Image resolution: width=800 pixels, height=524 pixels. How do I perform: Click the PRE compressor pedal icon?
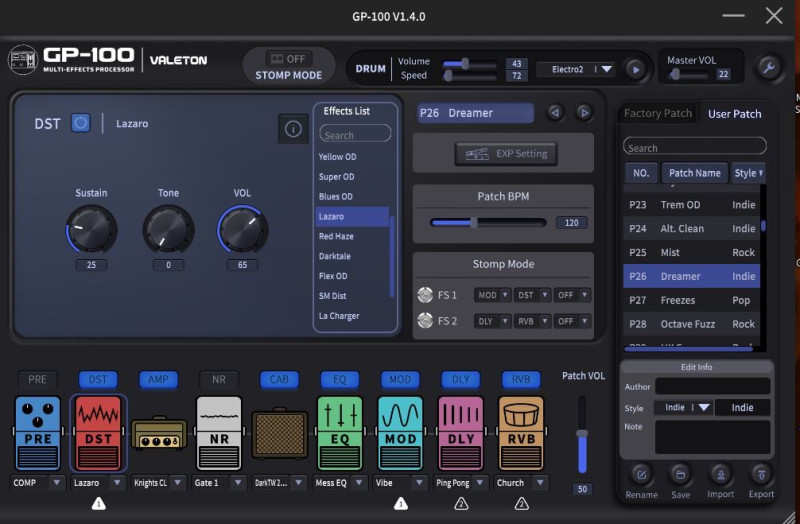38,433
